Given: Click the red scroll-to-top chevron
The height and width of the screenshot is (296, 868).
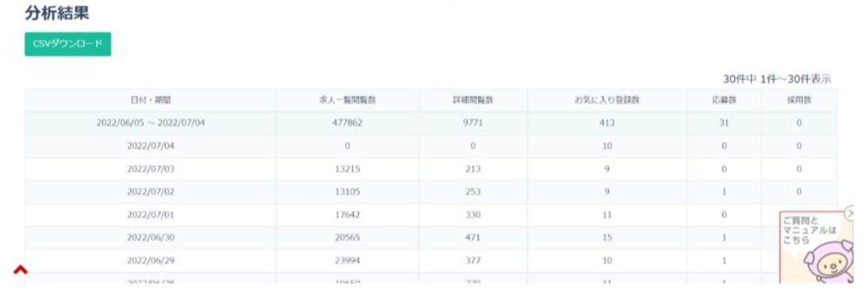Looking at the screenshot, I should click(21, 270).
